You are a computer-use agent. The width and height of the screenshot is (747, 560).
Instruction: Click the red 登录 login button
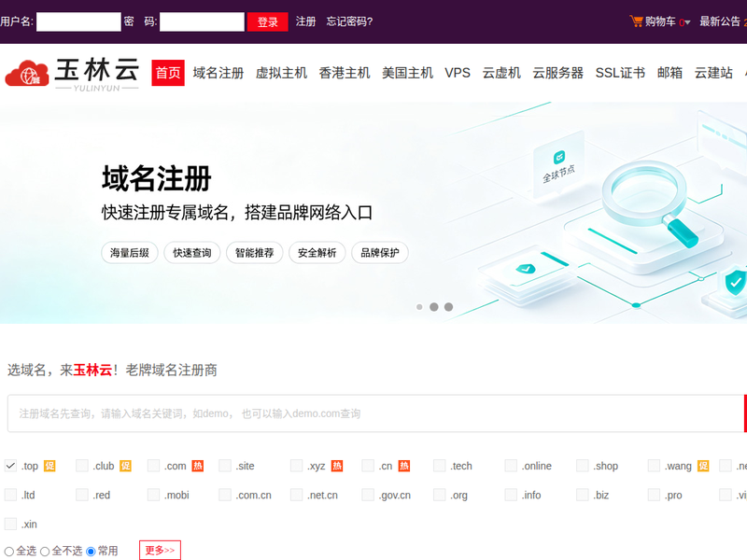coord(268,21)
